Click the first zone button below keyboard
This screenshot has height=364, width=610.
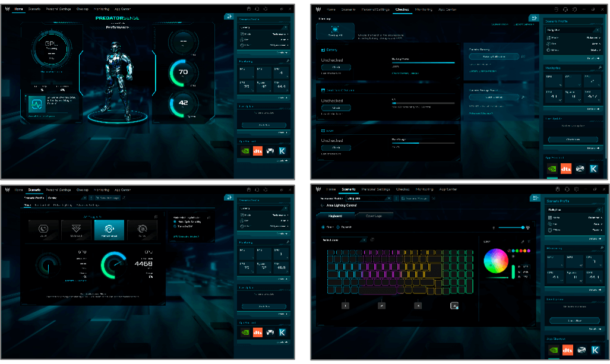(345, 306)
